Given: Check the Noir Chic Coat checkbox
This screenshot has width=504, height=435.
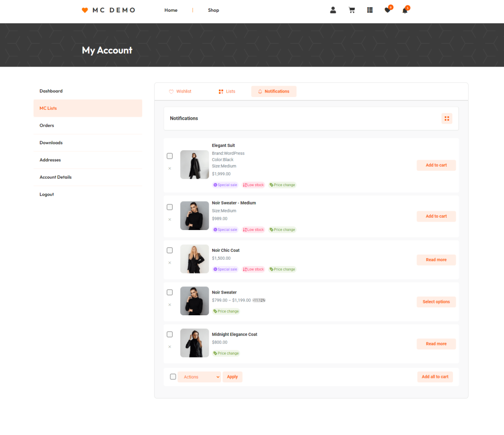Looking at the screenshot, I should (170, 250).
